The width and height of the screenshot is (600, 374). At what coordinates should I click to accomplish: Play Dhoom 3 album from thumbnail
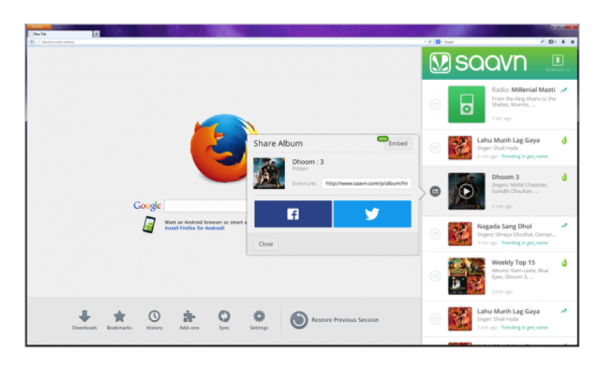(x=466, y=191)
